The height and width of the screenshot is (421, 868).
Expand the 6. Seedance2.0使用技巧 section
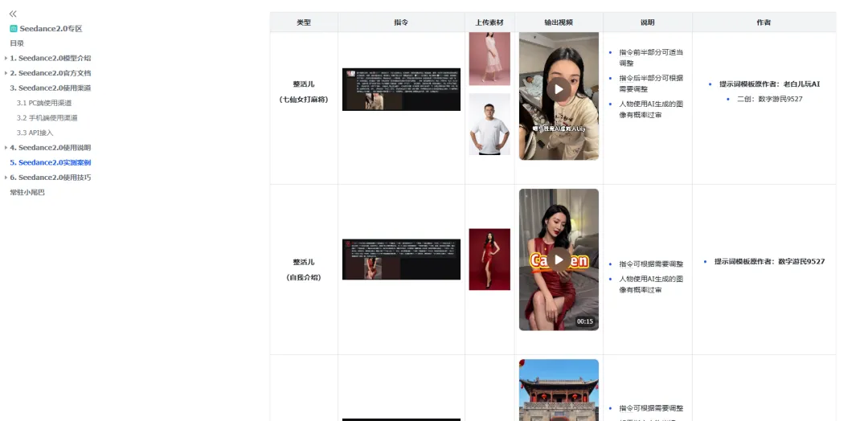point(6,178)
